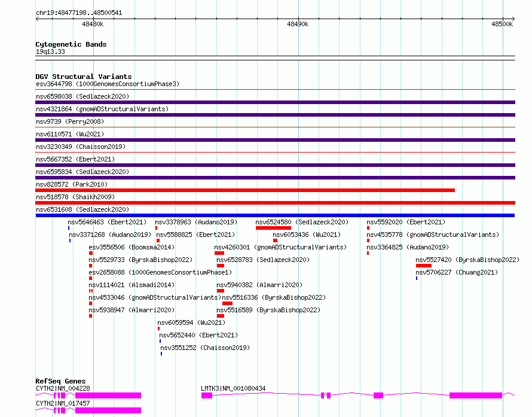This screenshot has height=417, width=532.
Task: Click the esv3644798 1000GenomesConsortiumPhase3 variant label
Action: [108, 84]
